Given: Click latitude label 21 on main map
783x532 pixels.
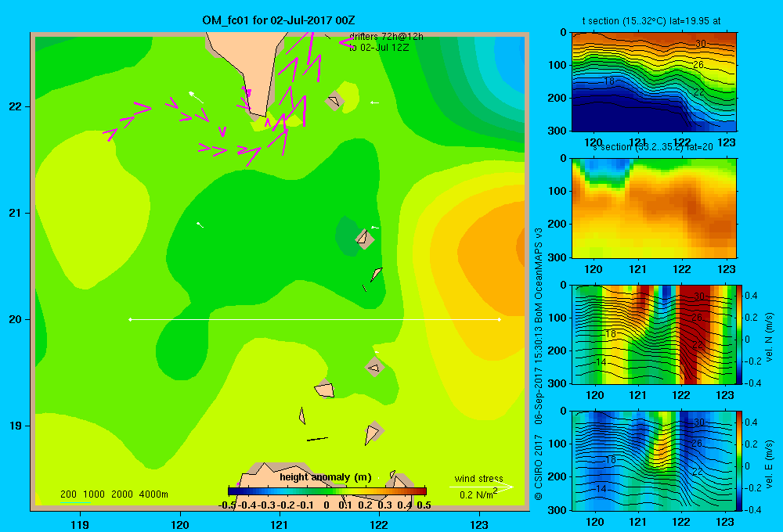Looking at the screenshot, I should [x=16, y=213].
